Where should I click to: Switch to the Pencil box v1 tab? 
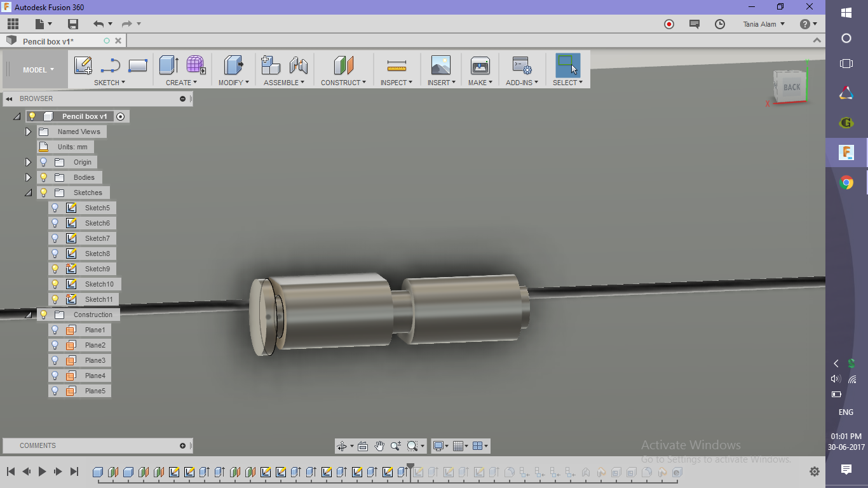(48, 41)
